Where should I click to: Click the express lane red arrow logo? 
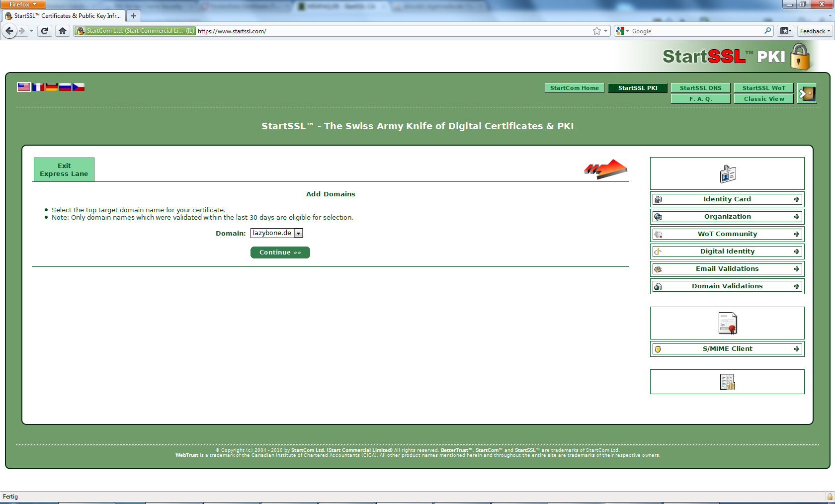pyautogui.click(x=605, y=169)
